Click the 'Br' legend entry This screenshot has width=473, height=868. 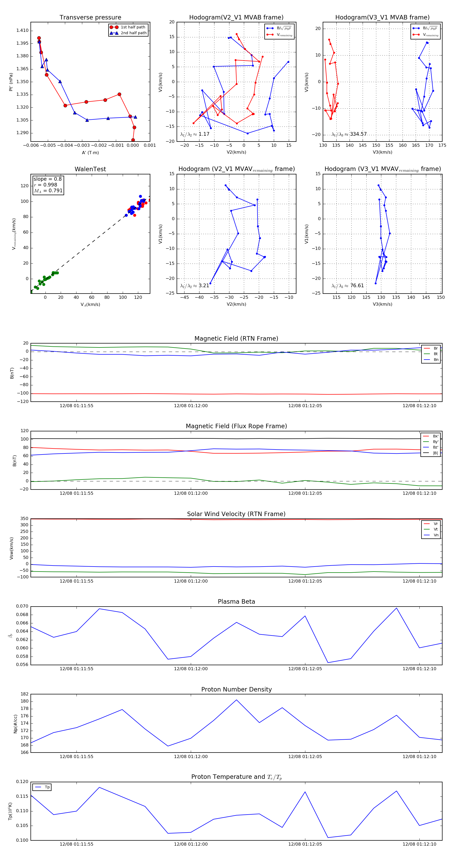pyautogui.click(x=431, y=349)
